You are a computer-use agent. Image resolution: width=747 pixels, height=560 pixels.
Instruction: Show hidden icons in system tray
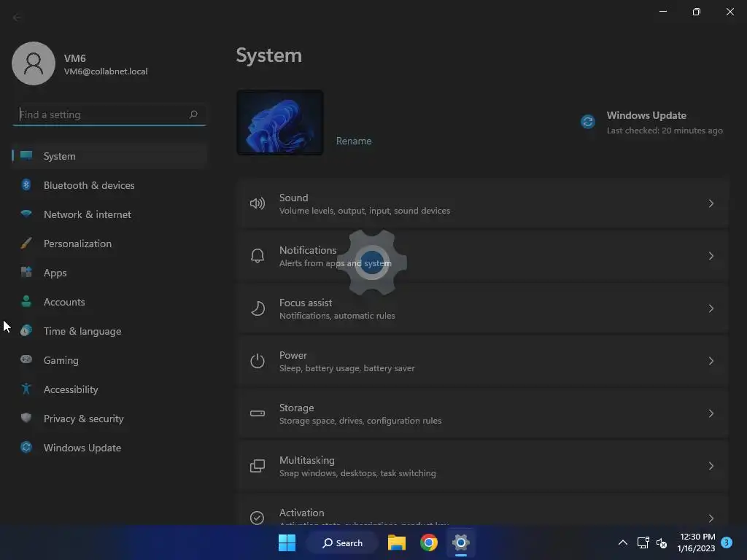(623, 542)
